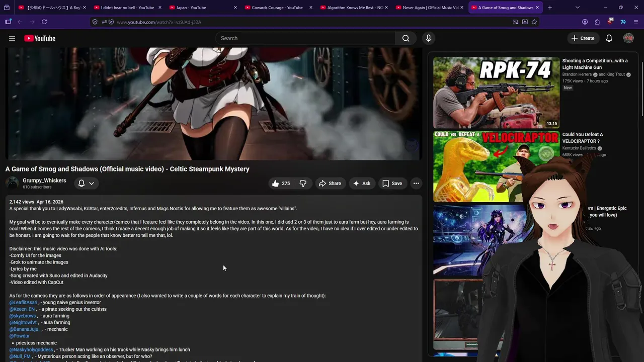The width and height of the screenshot is (644, 362).
Task: Open the @Keeen_EN channel link
Action: (22, 309)
